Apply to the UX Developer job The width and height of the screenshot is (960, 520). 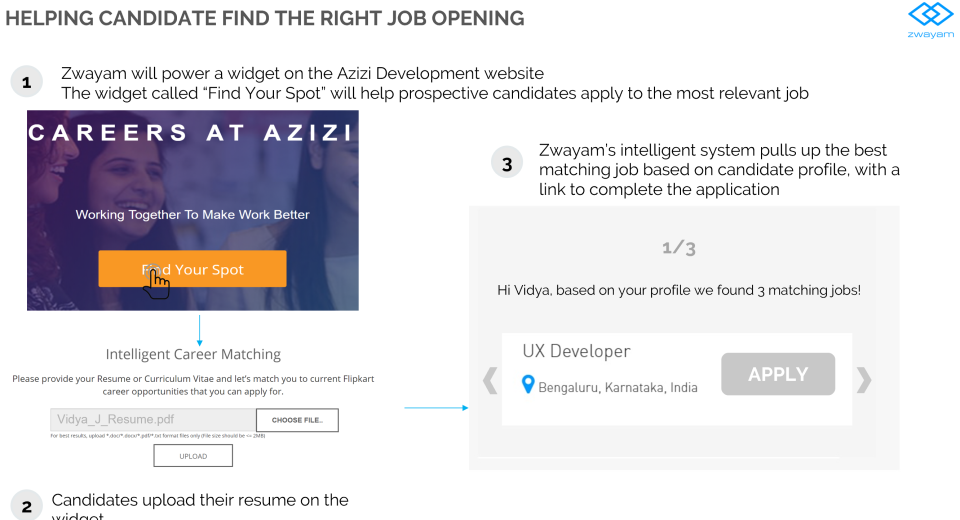click(x=778, y=374)
